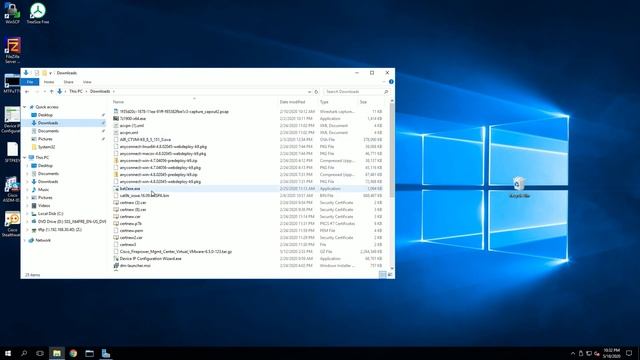
Task: Click the file list vertical scrollbar thumb
Action: (x=392, y=149)
